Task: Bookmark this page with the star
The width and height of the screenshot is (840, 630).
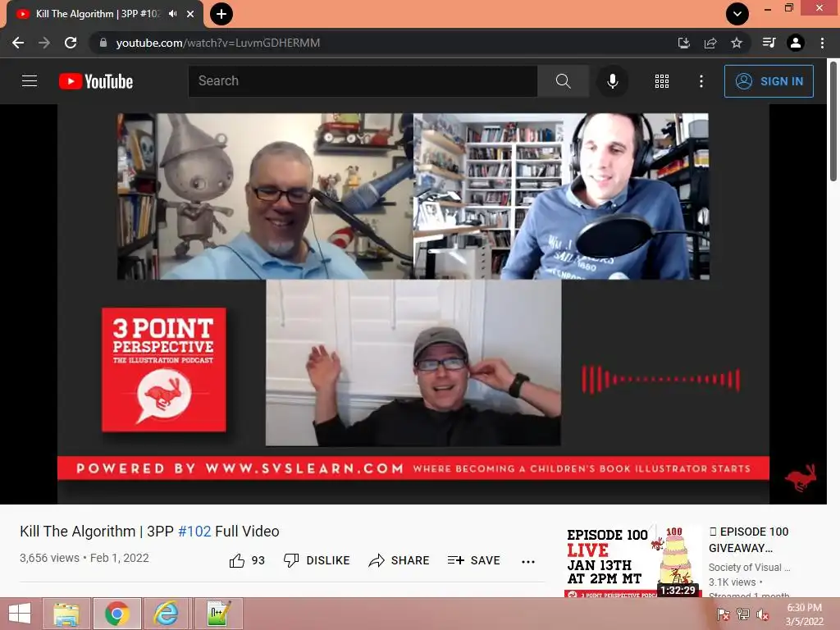Action: [737, 43]
